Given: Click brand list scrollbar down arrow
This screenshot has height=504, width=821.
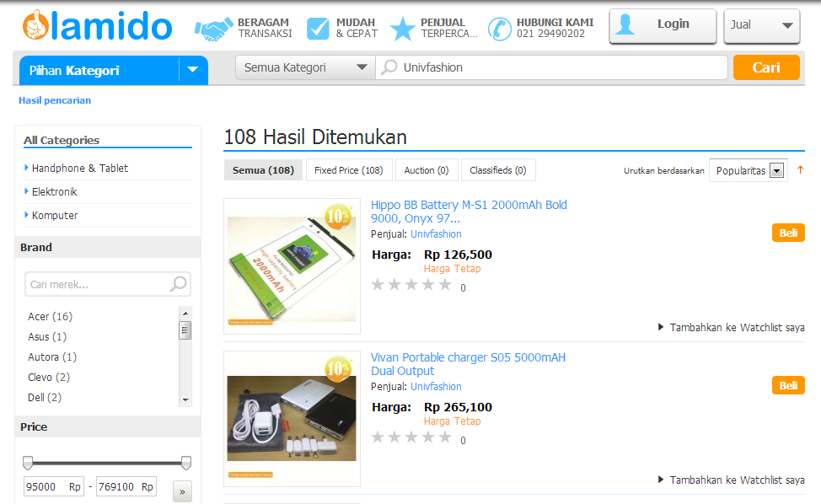Looking at the screenshot, I should [185, 399].
